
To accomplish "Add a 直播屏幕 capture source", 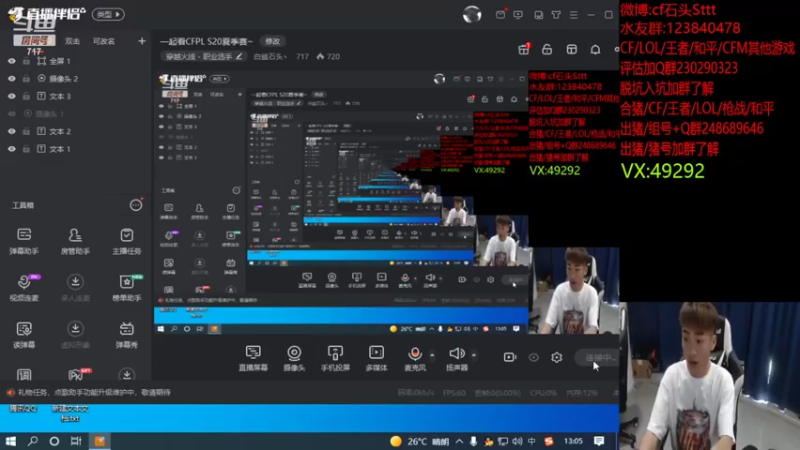I will click(253, 358).
